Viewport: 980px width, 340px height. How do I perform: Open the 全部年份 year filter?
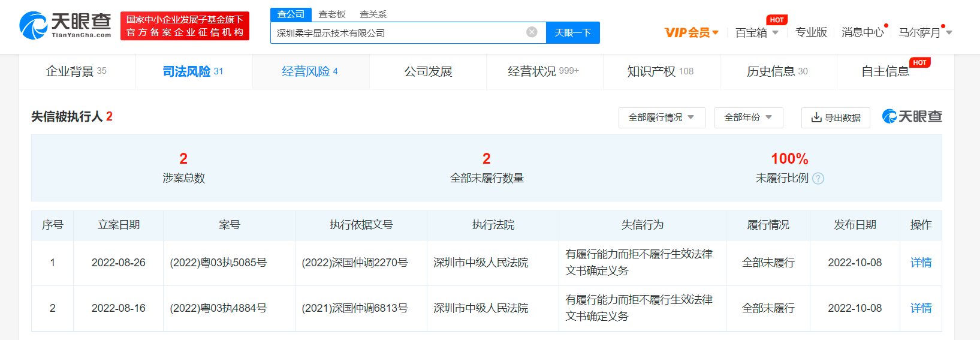click(749, 118)
